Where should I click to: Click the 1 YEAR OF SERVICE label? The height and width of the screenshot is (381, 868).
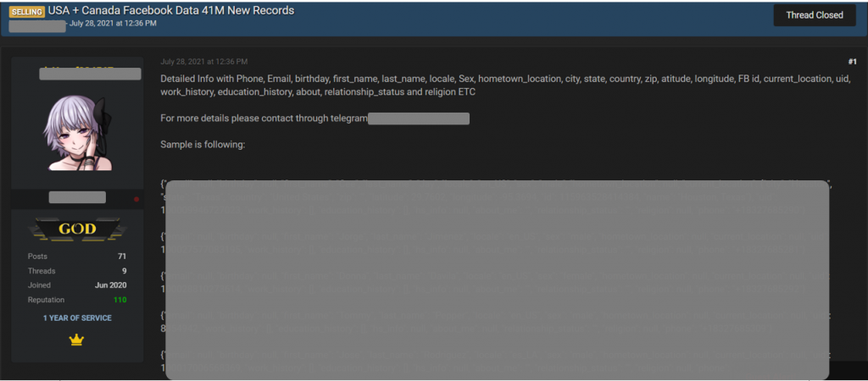pos(77,318)
